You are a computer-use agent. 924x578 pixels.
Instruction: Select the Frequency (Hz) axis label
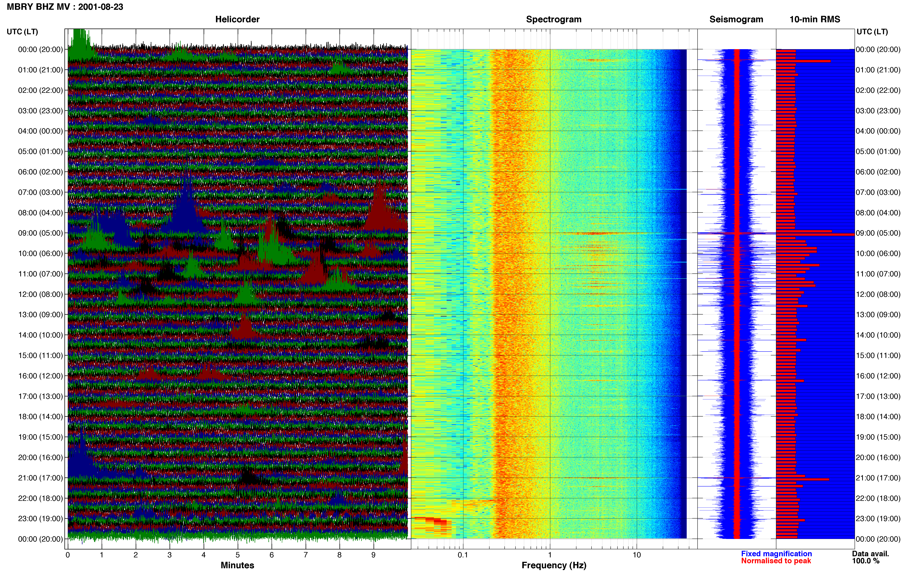click(554, 565)
